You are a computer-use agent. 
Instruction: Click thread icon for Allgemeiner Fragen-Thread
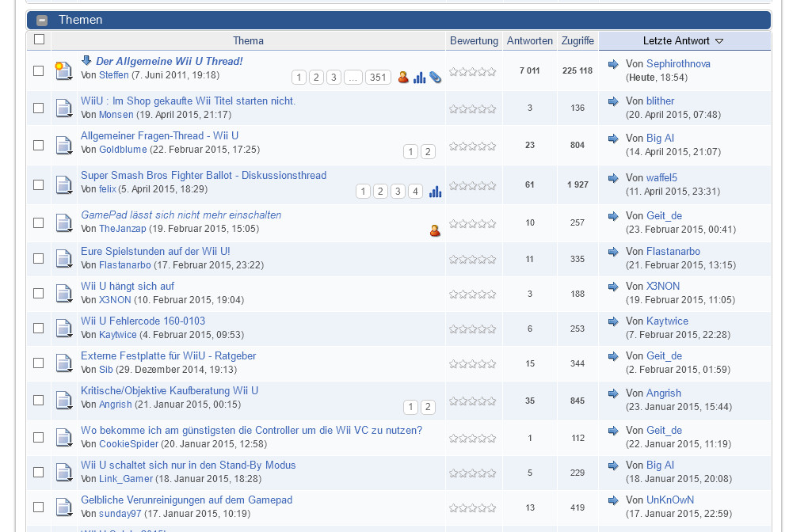coord(64,146)
